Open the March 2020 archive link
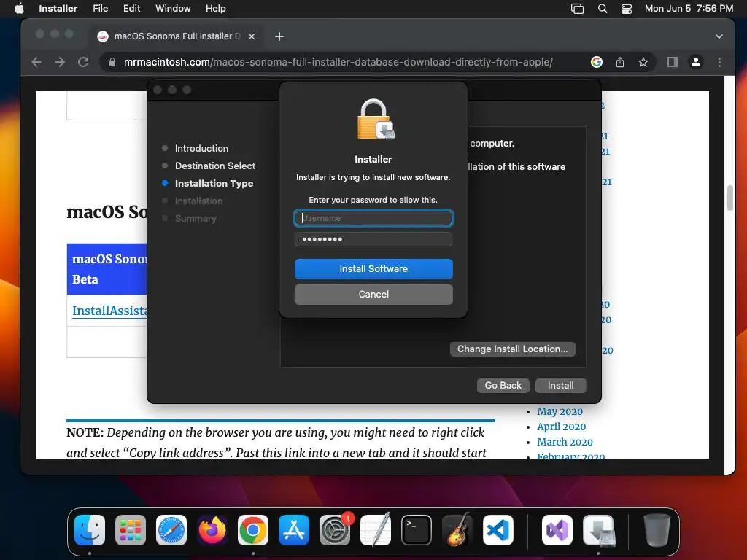The image size is (747, 560). (x=565, y=442)
